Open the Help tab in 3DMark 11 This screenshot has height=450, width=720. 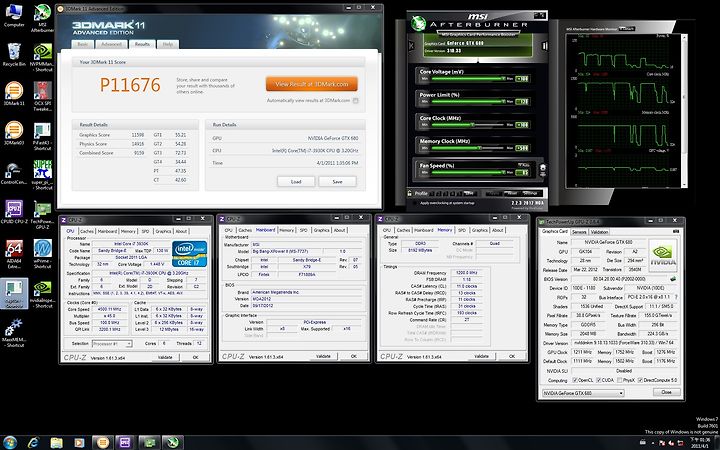168,44
